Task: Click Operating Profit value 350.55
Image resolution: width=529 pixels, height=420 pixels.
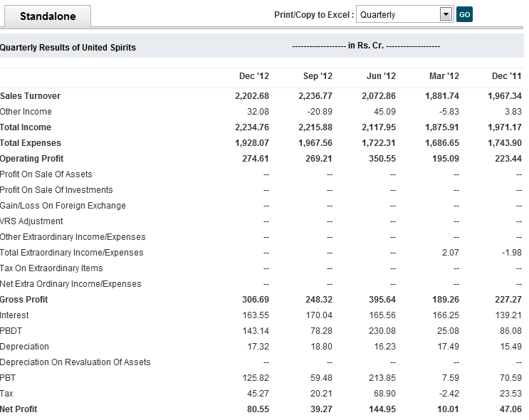Action: pos(382,159)
